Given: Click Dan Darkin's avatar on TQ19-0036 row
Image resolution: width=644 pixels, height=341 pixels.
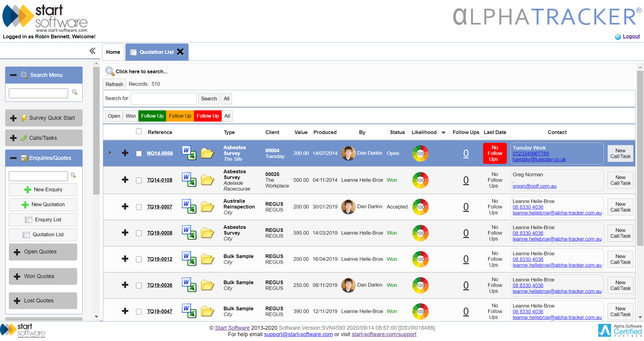Looking at the screenshot, I should (348, 285).
